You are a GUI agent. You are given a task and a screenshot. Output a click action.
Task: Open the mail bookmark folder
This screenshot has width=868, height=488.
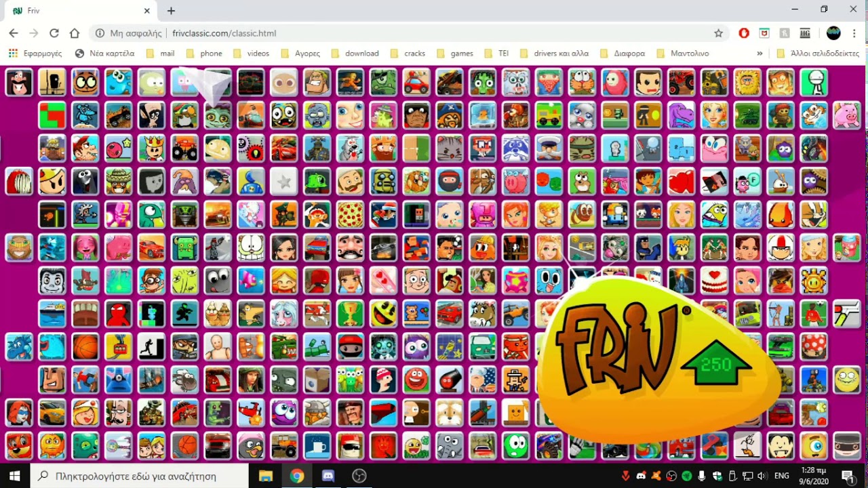tap(160, 53)
